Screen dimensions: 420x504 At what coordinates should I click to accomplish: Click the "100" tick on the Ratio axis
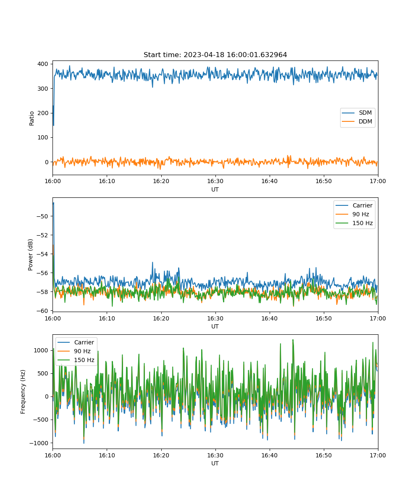44,138
